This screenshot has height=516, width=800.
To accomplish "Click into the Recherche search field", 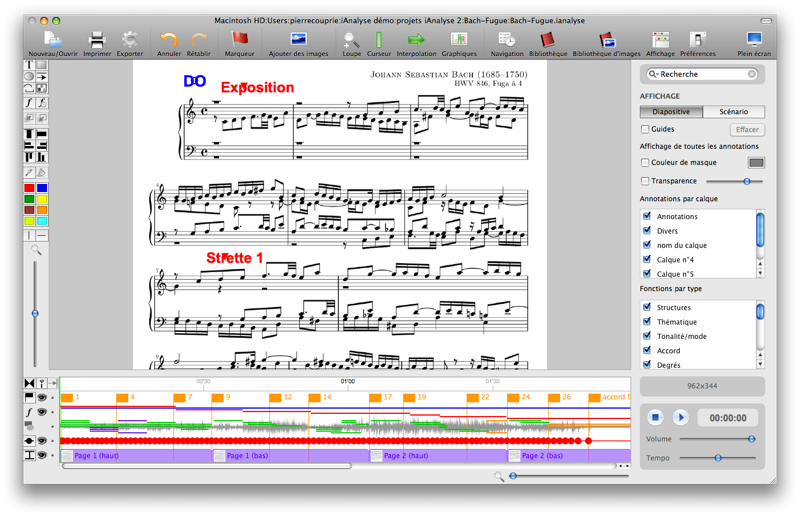I will [x=703, y=74].
